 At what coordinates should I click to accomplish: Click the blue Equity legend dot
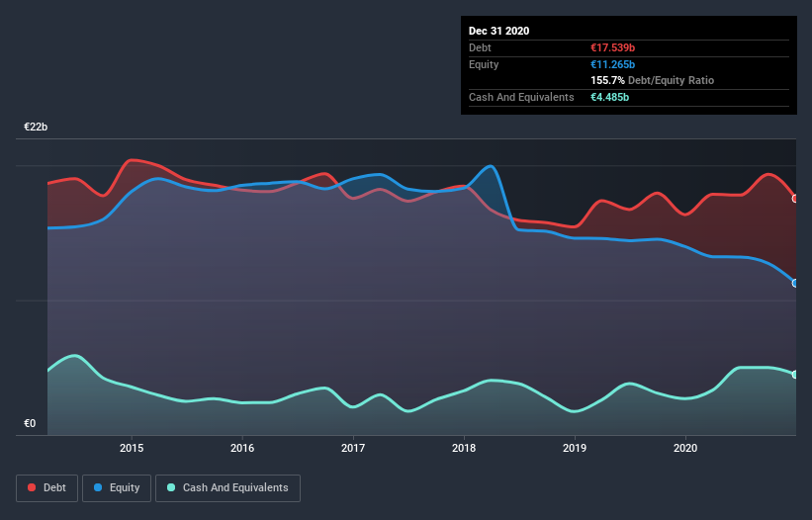[98, 487]
